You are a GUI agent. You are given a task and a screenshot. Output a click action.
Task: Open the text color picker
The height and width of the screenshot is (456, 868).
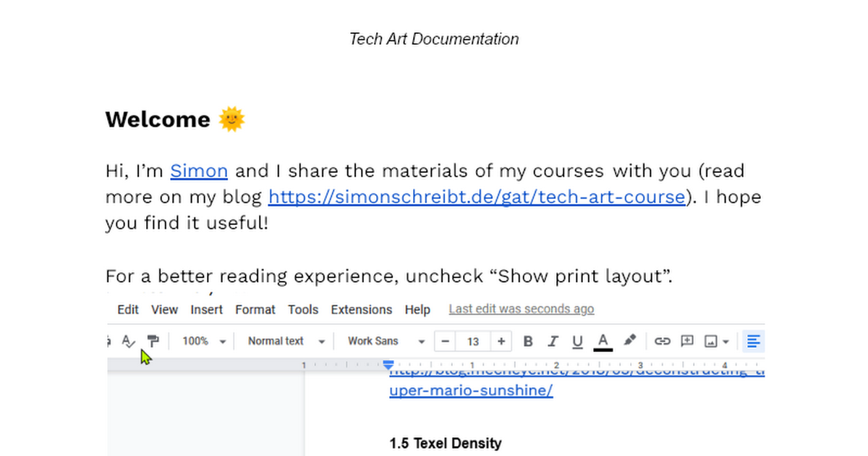(x=603, y=341)
